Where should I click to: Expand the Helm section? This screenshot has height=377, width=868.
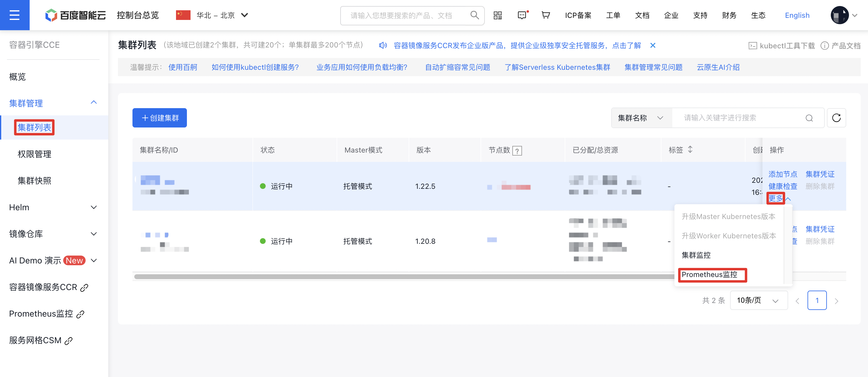pyautogui.click(x=94, y=207)
